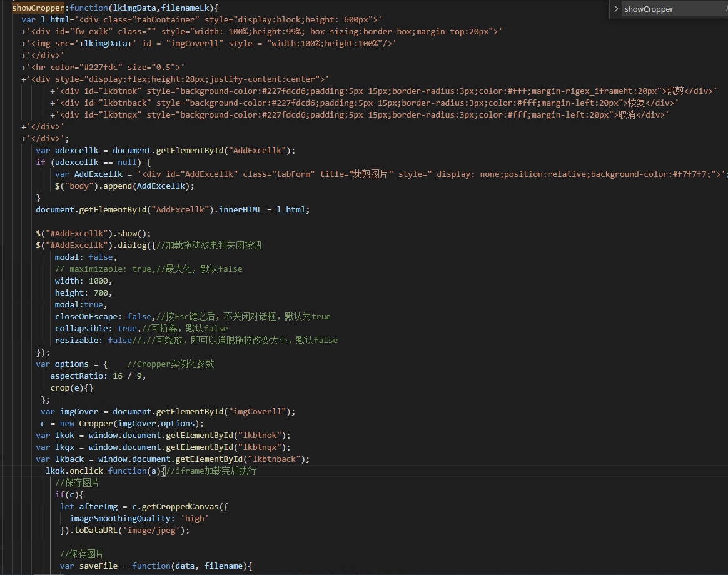Viewport: 728px width, 575px height.
Task: Click the aspectRatio property in options
Action: click(78, 376)
